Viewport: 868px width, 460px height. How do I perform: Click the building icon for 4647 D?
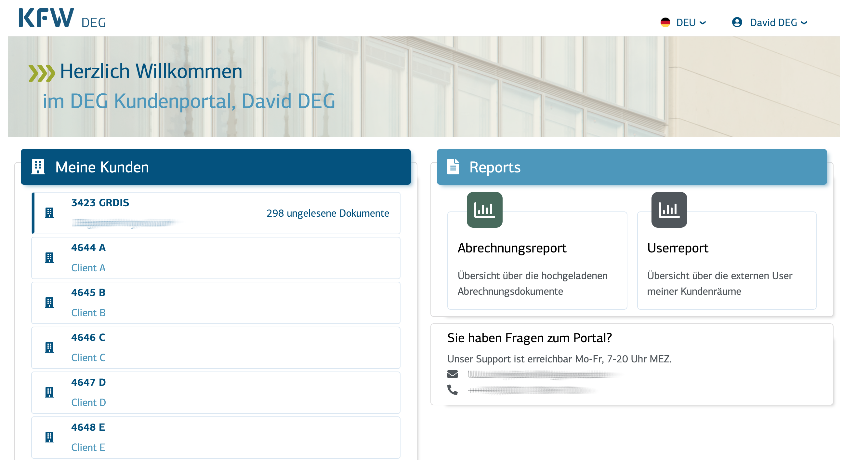pyautogui.click(x=49, y=392)
